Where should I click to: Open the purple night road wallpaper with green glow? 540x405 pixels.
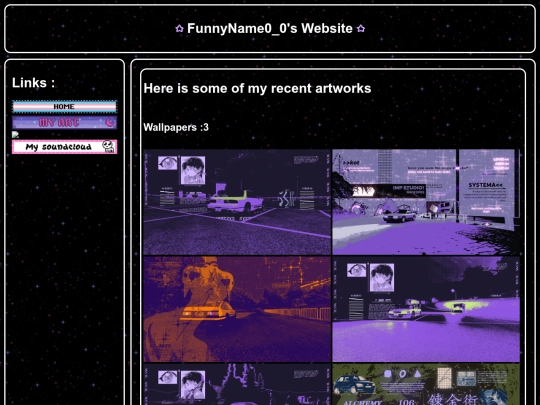coord(426,309)
